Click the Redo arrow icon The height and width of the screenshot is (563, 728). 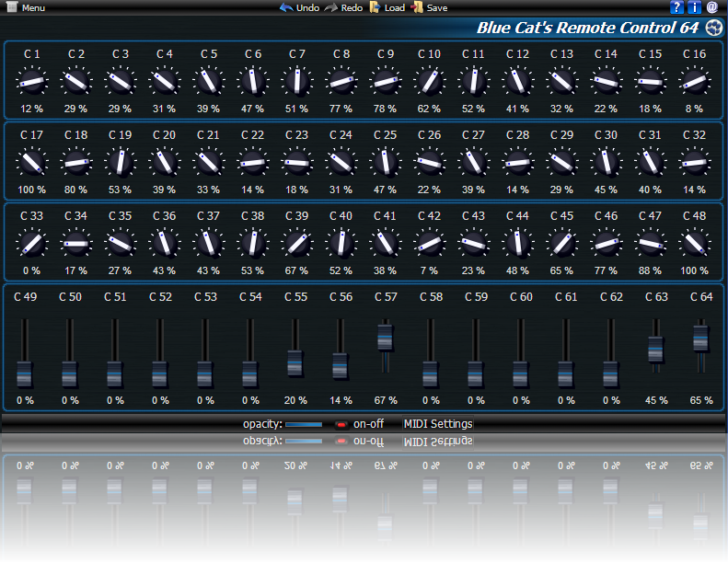(330, 7)
